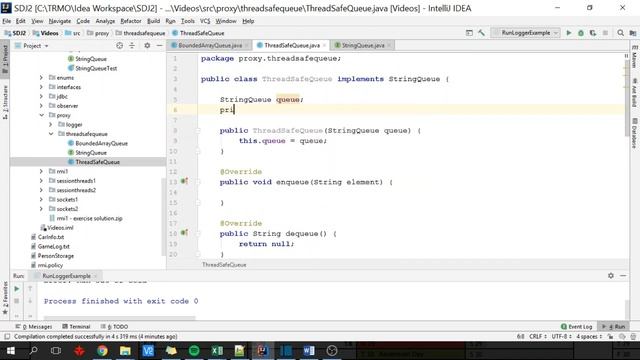Viewport: 640px width, 360px height.
Task: Hide the Project tool window
Action: click(160, 46)
